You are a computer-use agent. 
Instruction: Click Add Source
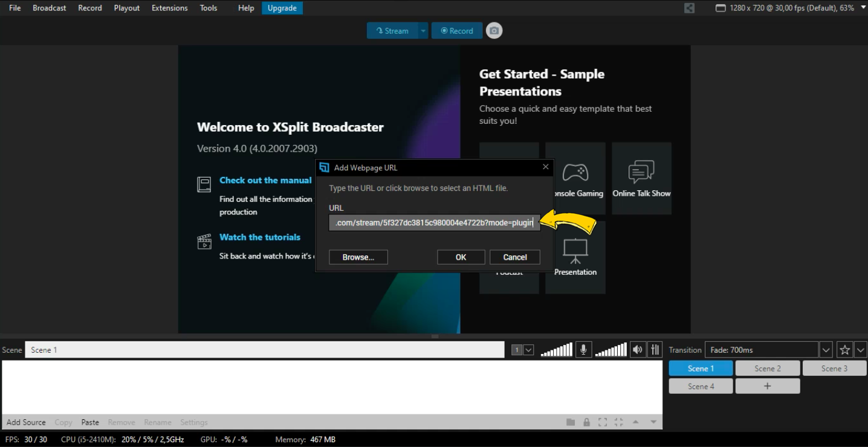26,422
